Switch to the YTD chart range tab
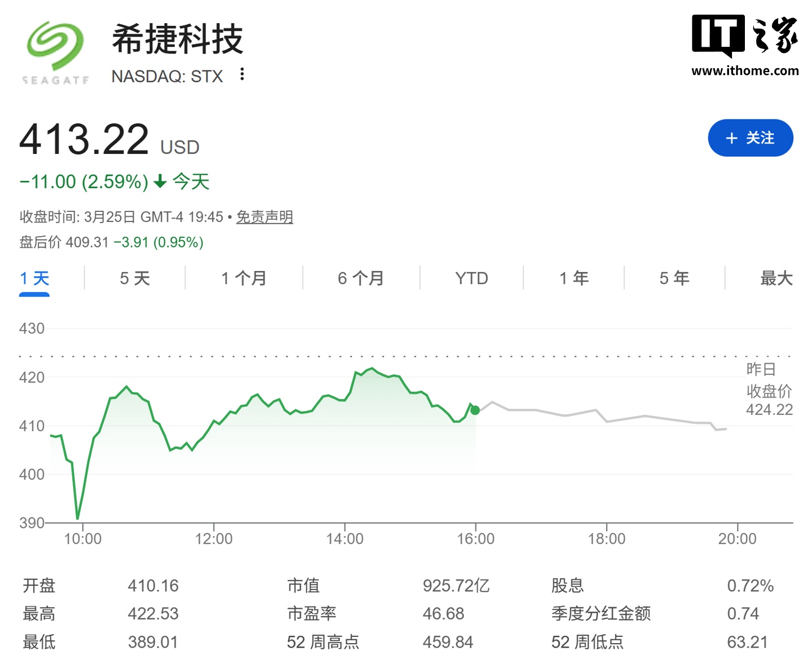The width and height of the screenshot is (812, 669). [x=470, y=278]
